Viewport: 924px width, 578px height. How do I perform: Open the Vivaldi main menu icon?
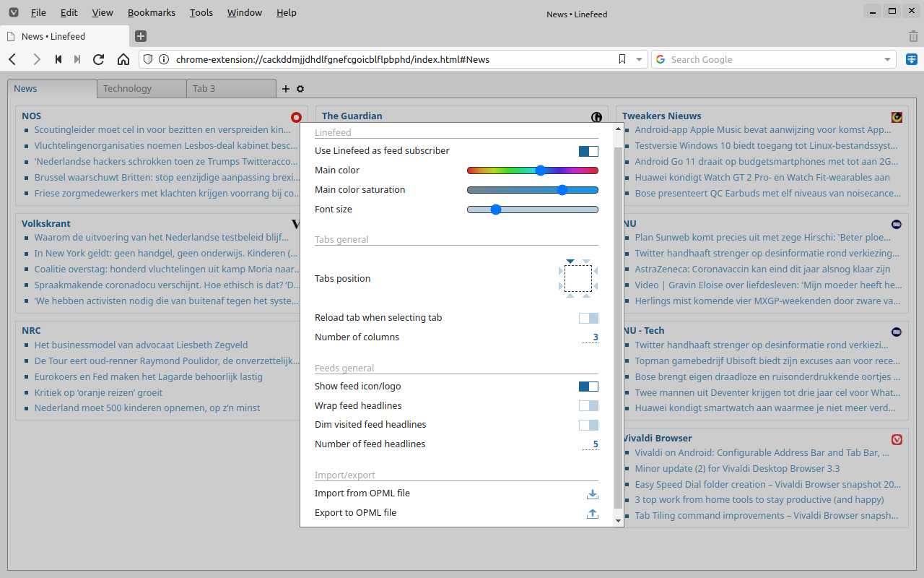pyautogui.click(x=14, y=12)
